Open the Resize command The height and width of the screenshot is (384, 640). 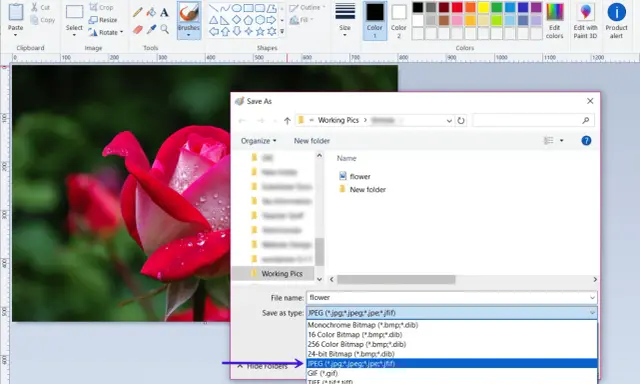[102, 20]
